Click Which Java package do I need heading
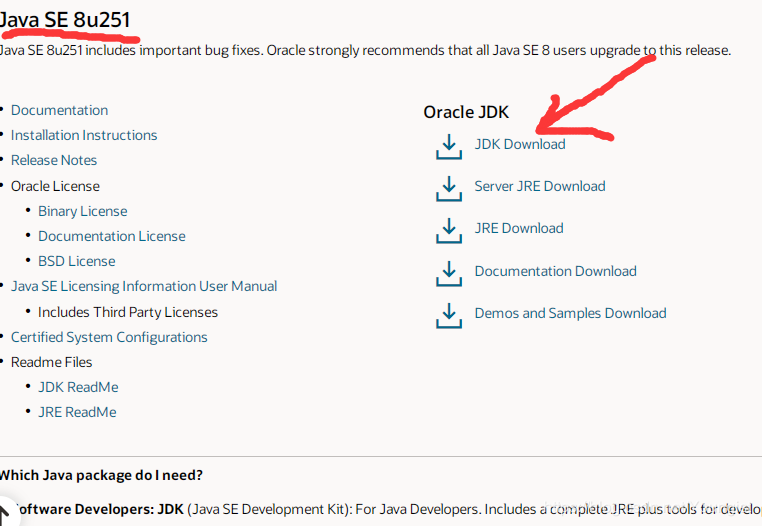 tap(101, 475)
